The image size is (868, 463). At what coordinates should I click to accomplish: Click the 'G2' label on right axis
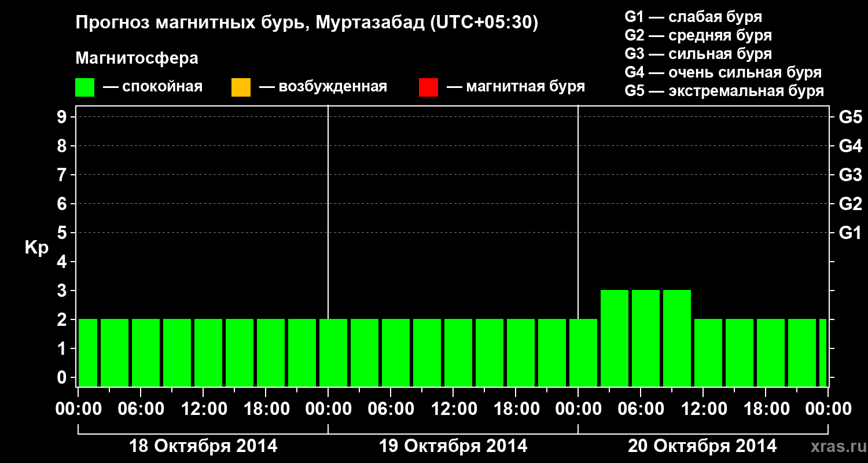tap(850, 204)
